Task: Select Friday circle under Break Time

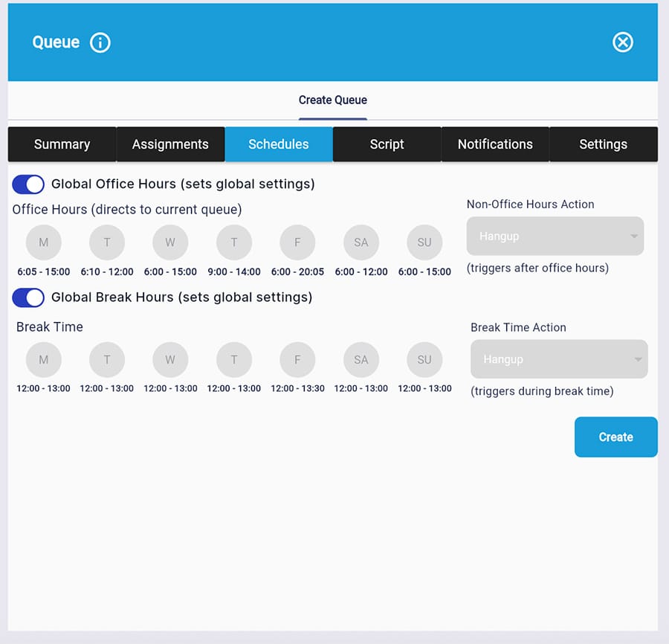Action: click(x=297, y=360)
